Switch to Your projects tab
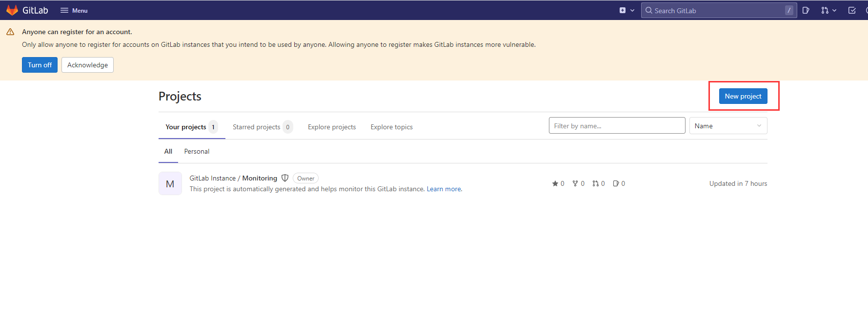The width and height of the screenshot is (868, 320). tap(192, 127)
